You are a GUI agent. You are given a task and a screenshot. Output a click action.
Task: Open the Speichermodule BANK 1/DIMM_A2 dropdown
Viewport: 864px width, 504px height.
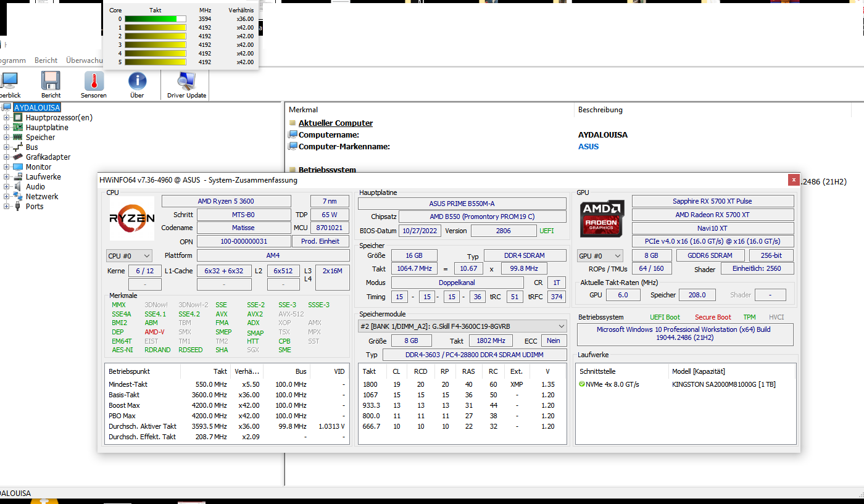pyautogui.click(x=462, y=326)
